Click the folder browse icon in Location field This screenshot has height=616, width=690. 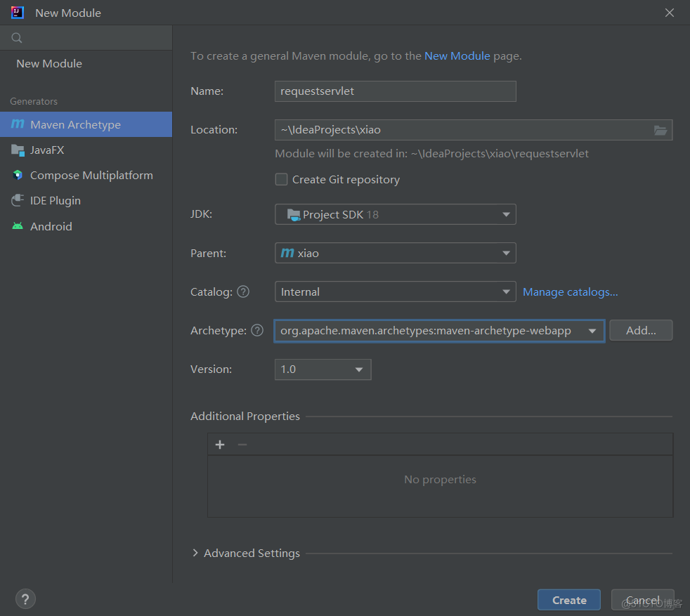click(660, 130)
